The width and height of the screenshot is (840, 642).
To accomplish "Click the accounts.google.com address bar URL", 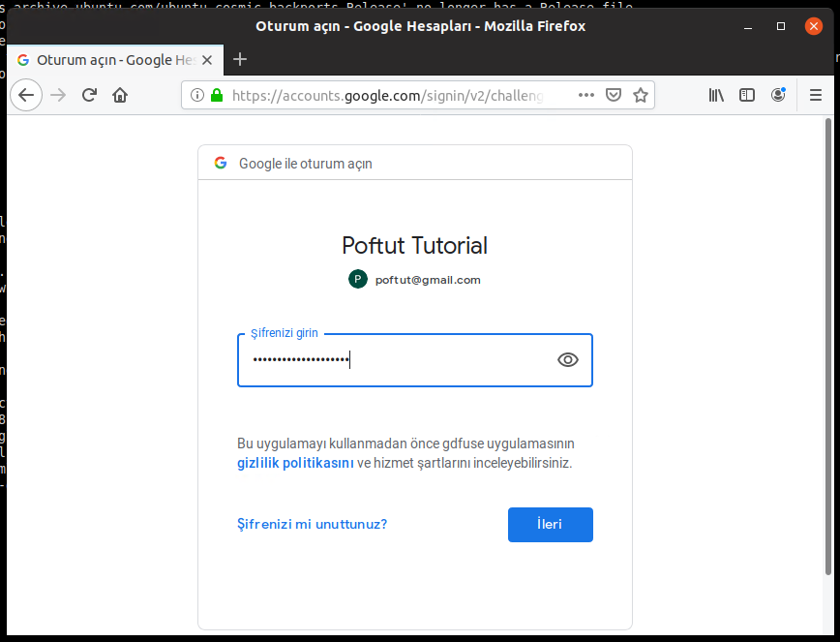I will pos(388,96).
